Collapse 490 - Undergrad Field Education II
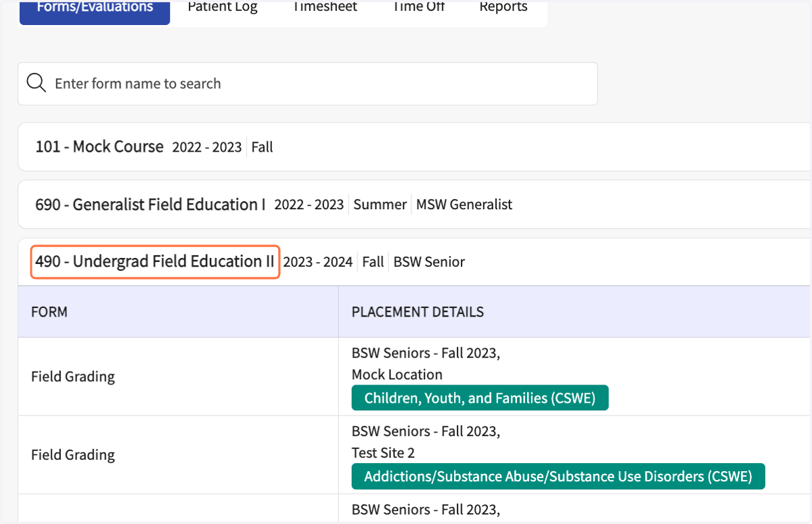 (x=155, y=261)
